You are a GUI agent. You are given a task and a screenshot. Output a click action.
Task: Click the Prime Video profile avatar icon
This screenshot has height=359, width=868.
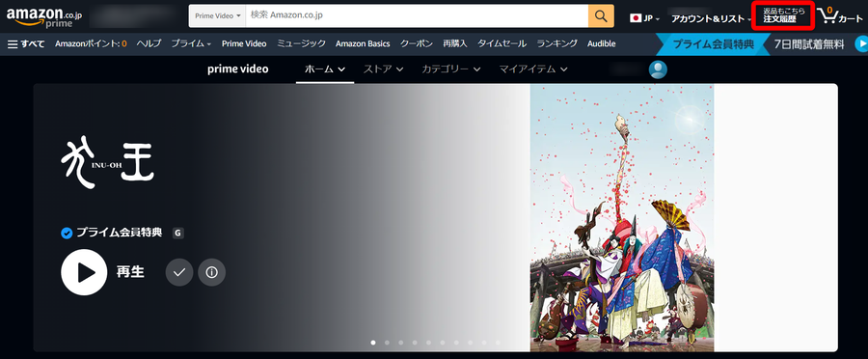[x=658, y=69]
